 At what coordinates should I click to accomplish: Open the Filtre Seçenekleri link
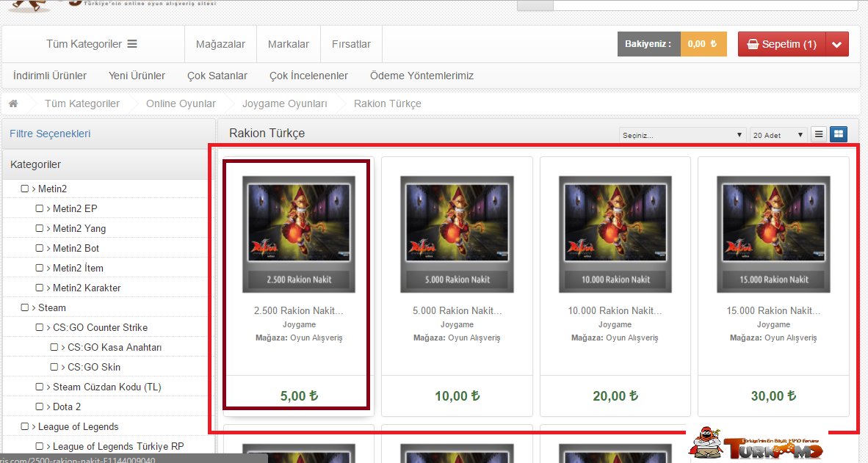[50, 134]
